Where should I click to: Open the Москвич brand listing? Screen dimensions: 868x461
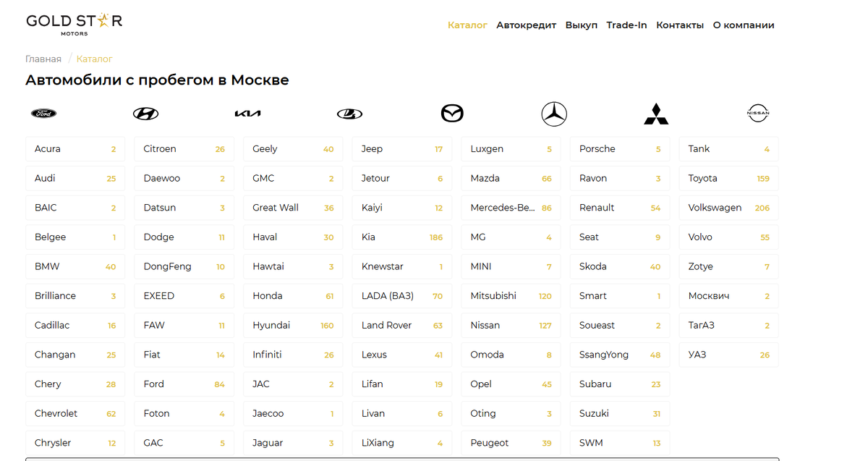click(729, 296)
